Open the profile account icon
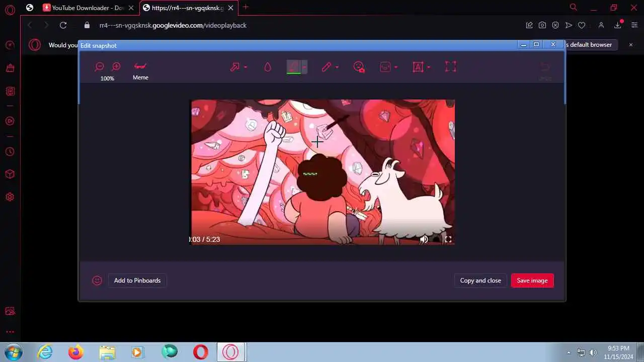This screenshot has height=362, width=644. [x=601, y=25]
